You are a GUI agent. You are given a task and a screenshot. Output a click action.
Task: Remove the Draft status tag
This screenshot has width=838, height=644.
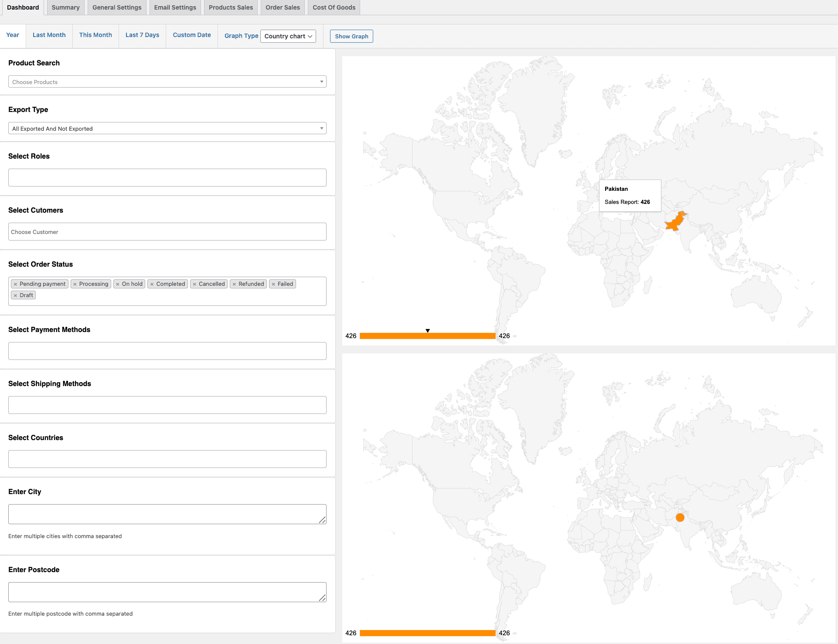[x=15, y=295]
